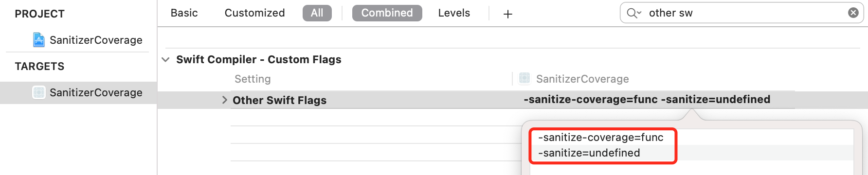Image resolution: width=868 pixels, height=175 pixels.
Task: Expand the Other Swift Flags row
Action: 224,100
